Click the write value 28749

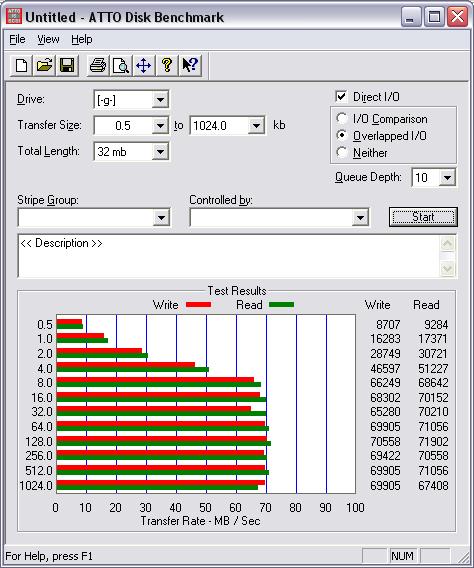[x=385, y=354]
